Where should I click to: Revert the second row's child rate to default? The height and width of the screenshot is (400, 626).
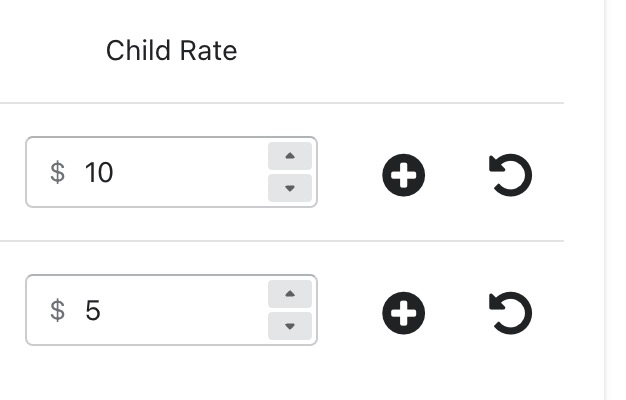[x=510, y=313]
